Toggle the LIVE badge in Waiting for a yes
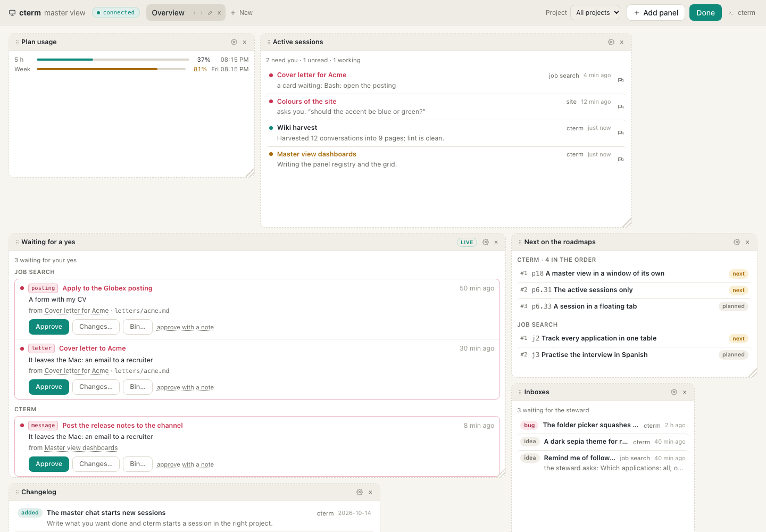 pyautogui.click(x=467, y=242)
